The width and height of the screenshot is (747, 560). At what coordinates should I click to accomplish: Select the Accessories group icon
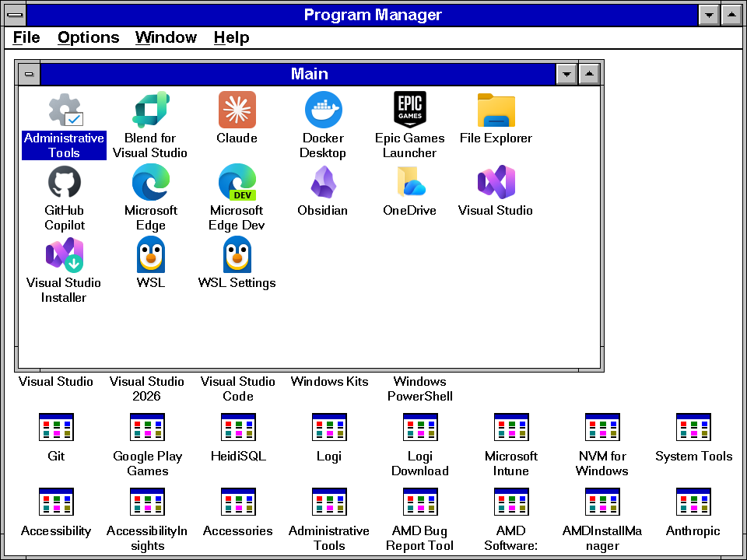[x=238, y=502]
